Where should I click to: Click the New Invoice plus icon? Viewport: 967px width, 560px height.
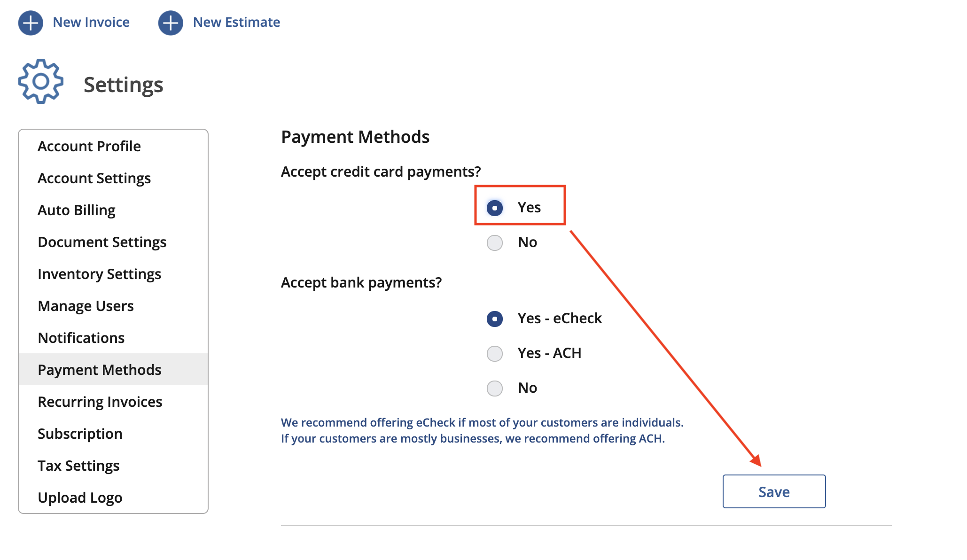tap(31, 23)
